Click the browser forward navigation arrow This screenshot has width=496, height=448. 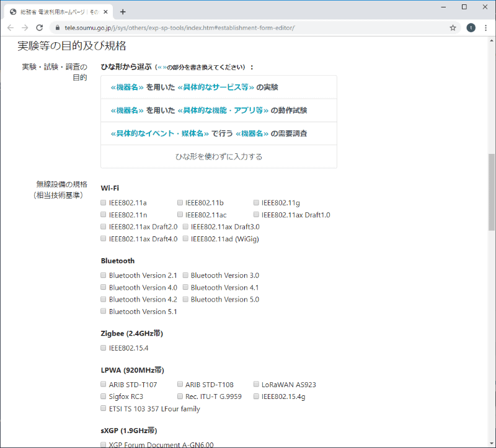(25, 28)
